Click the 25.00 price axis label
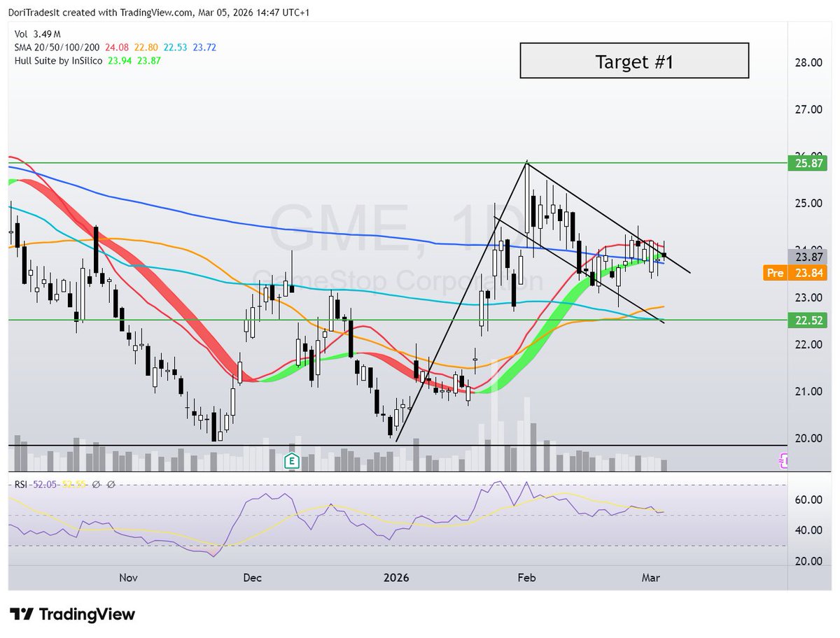 pyautogui.click(x=808, y=203)
